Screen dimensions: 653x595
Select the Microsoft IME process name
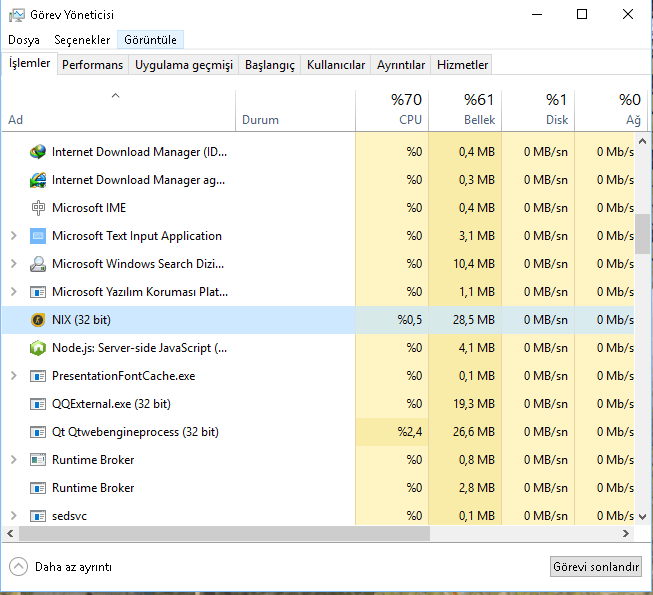[89, 208]
